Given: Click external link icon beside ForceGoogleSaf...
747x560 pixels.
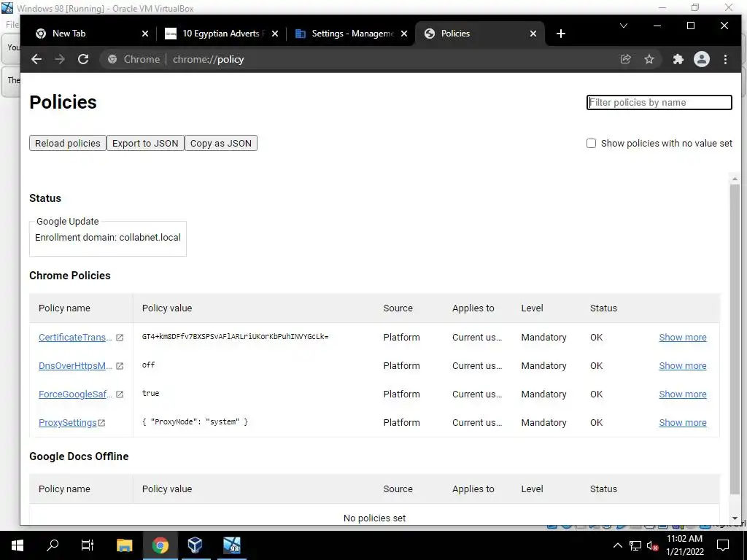Looking at the screenshot, I should pyautogui.click(x=120, y=394).
